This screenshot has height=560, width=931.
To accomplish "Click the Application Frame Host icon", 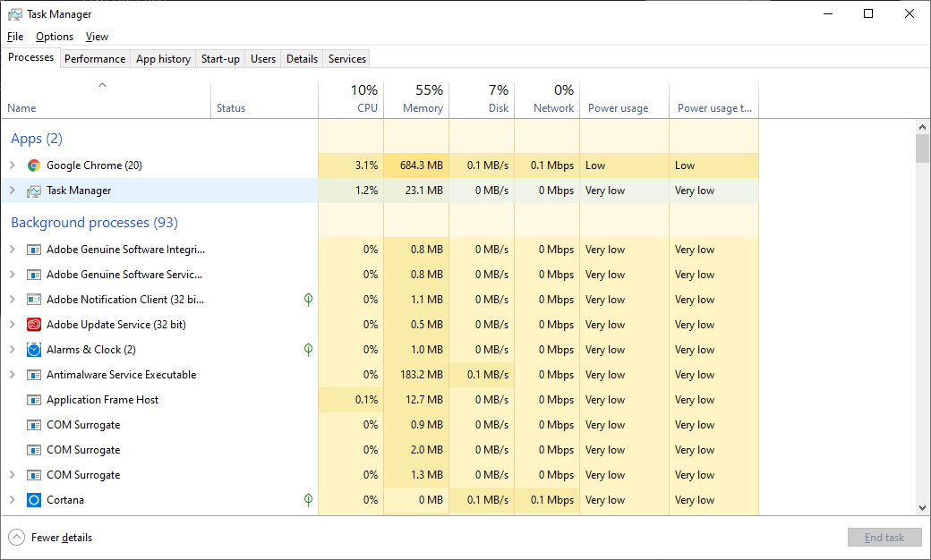I will (34, 400).
